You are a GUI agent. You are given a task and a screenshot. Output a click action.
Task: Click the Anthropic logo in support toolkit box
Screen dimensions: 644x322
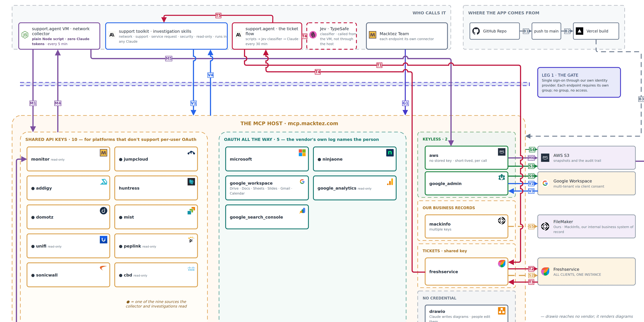coord(112,35)
